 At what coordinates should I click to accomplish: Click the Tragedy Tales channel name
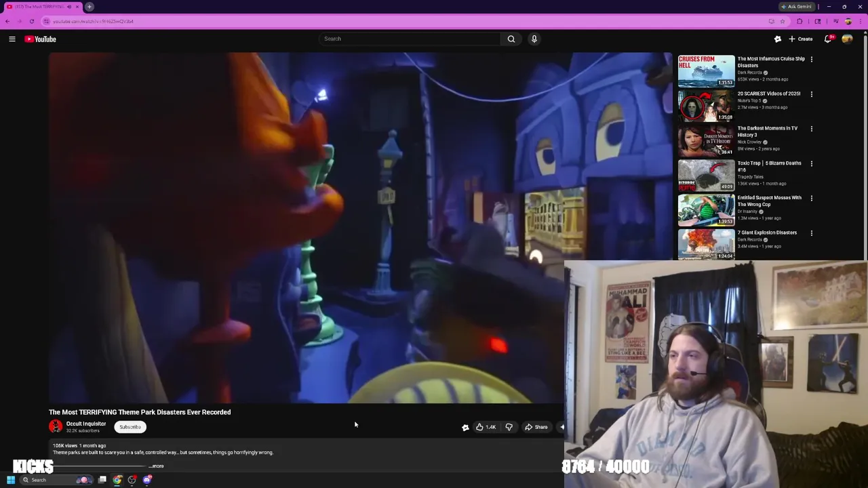(750, 177)
